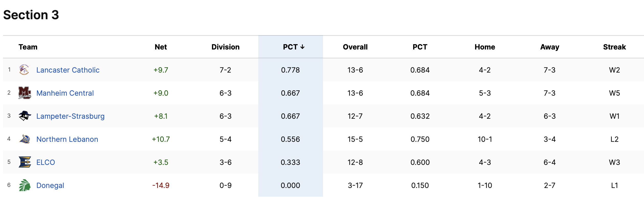644x199 pixels.
Task: Click the Lampeter-Strasburg pioneer logo
Action: pyautogui.click(x=25, y=116)
